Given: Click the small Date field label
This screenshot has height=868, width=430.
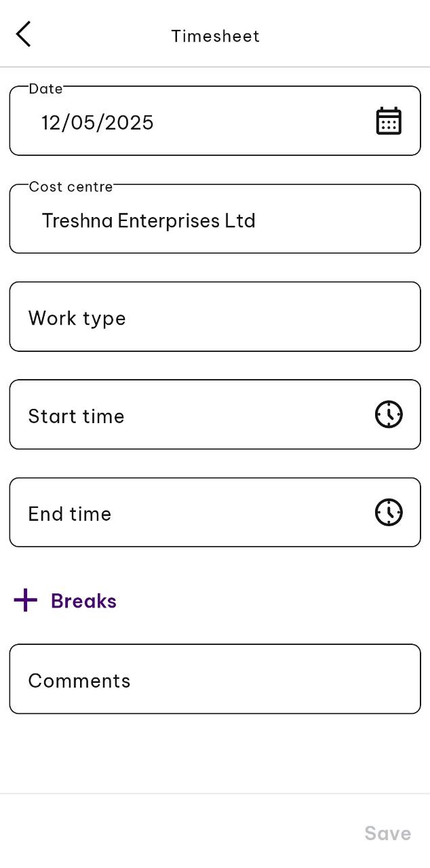Looking at the screenshot, I should (x=45, y=89).
